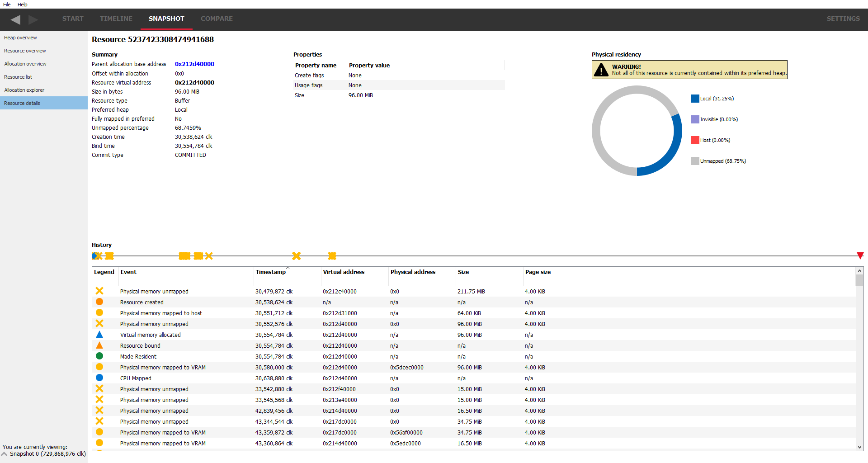868x463 pixels.
Task: Open the parent allocation link 0x212d40000
Action: [x=194, y=64]
